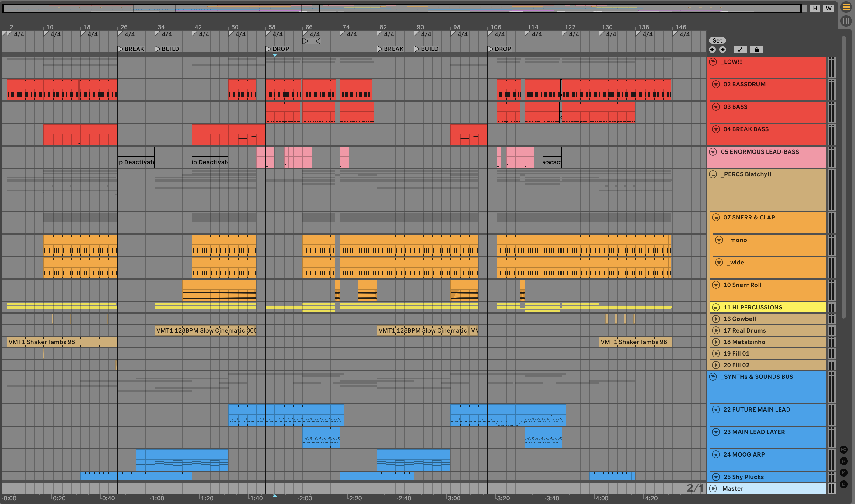Expand the 17 Real Drums track

point(716,330)
